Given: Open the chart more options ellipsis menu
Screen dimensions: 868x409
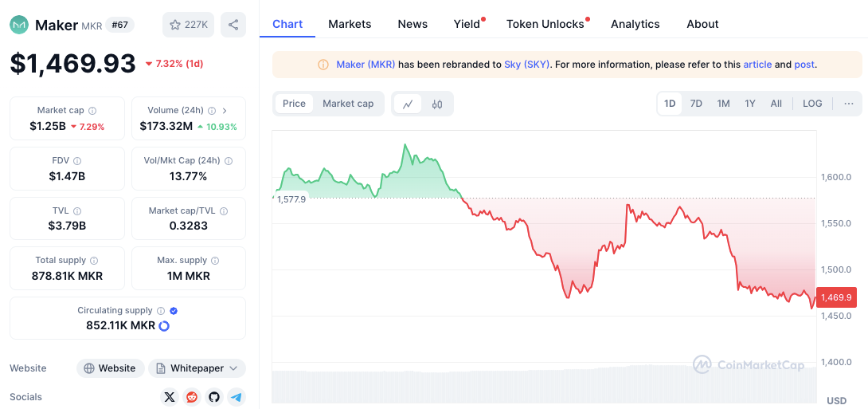Looking at the screenshot, I should [849, 104].
